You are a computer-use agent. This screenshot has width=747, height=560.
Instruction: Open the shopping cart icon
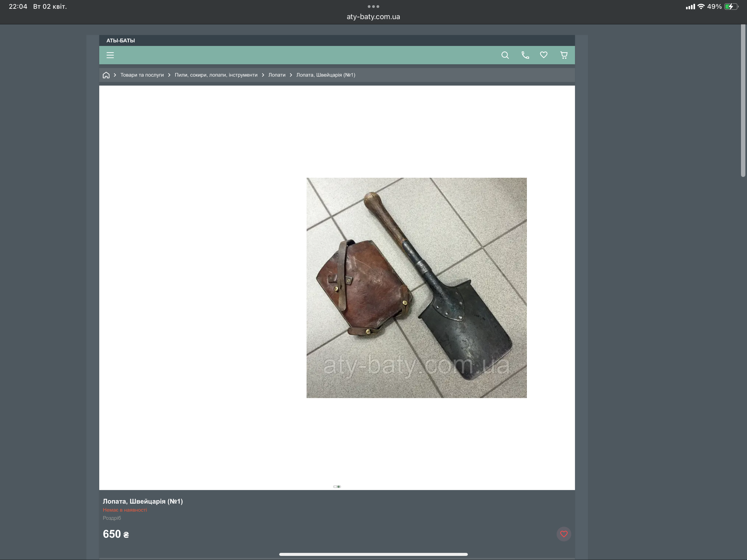564,55
